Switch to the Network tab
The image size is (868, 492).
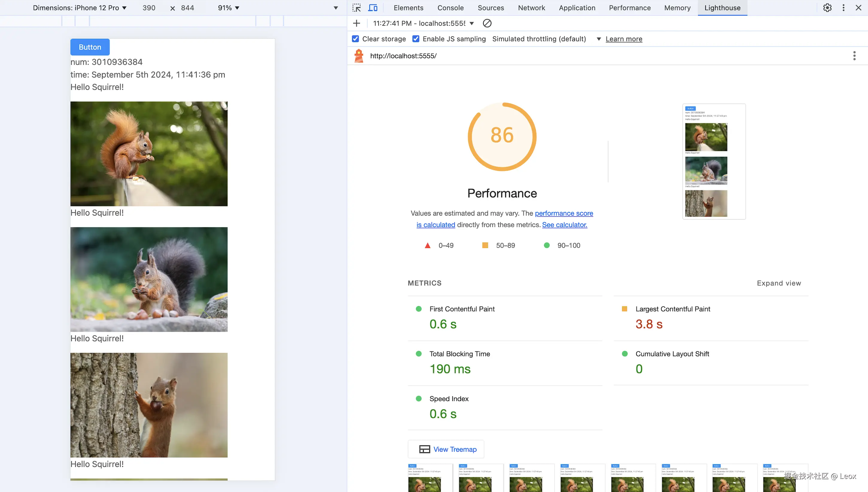(531, 8)
